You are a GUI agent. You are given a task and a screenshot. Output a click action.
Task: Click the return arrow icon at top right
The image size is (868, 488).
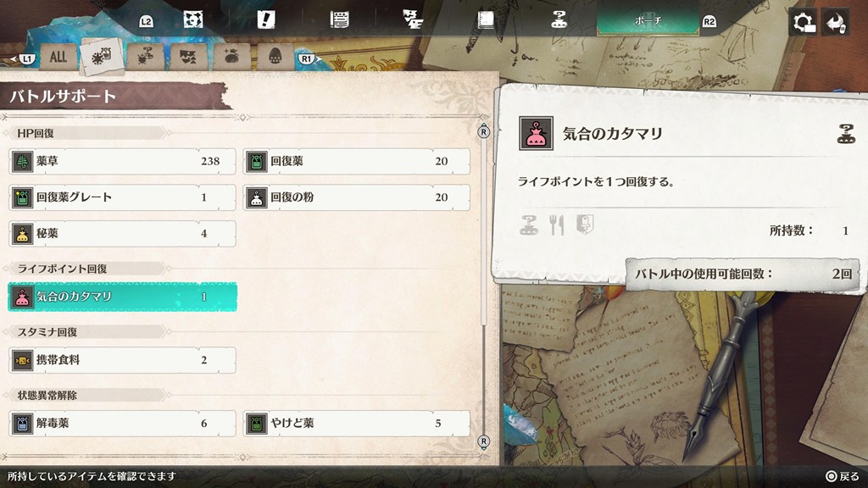pos(836,23)
